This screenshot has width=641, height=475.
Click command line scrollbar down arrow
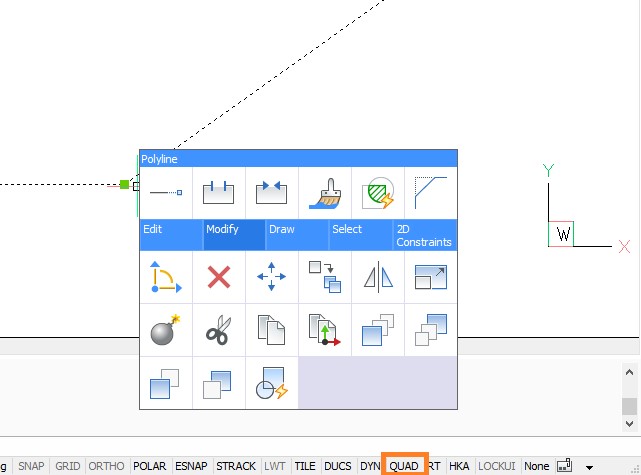coord(629,423)
